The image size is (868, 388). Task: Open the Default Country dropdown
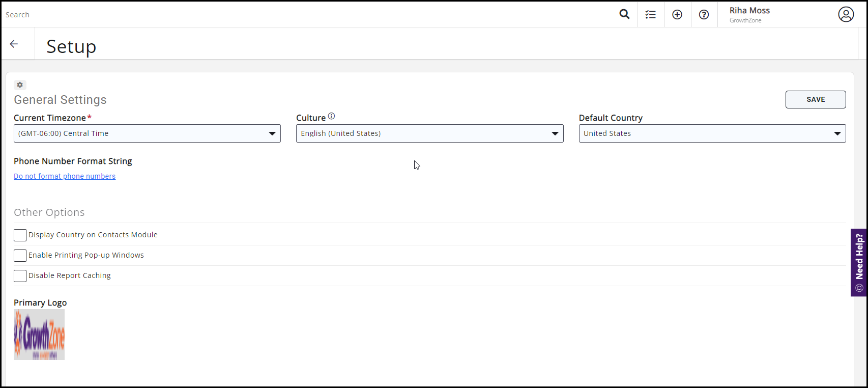tap(712, 133)
